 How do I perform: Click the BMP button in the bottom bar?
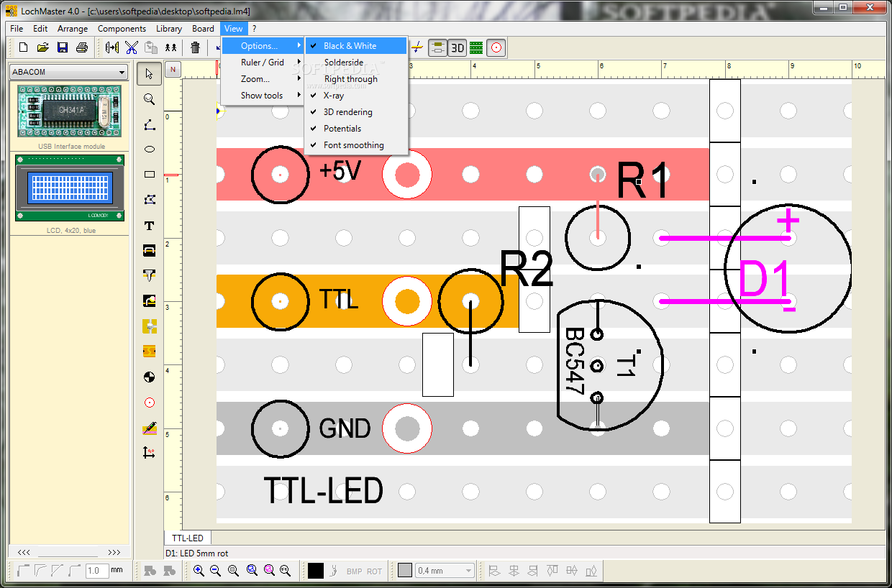pos(355,571)
